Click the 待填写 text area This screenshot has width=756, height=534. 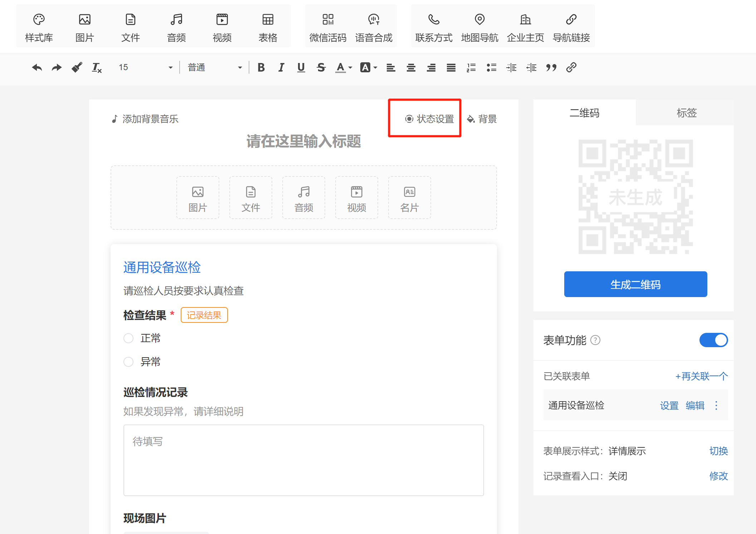click(304, 460)
